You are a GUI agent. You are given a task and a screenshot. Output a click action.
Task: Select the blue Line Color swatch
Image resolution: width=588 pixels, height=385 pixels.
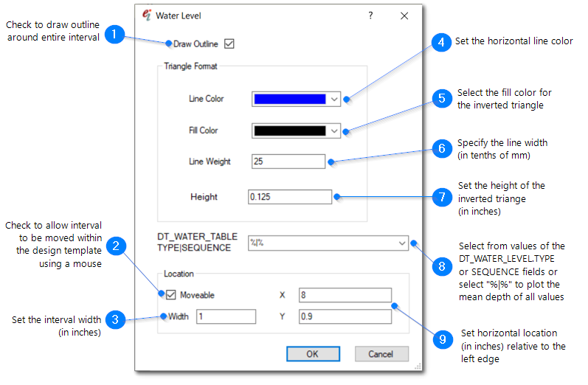(289, 99)
